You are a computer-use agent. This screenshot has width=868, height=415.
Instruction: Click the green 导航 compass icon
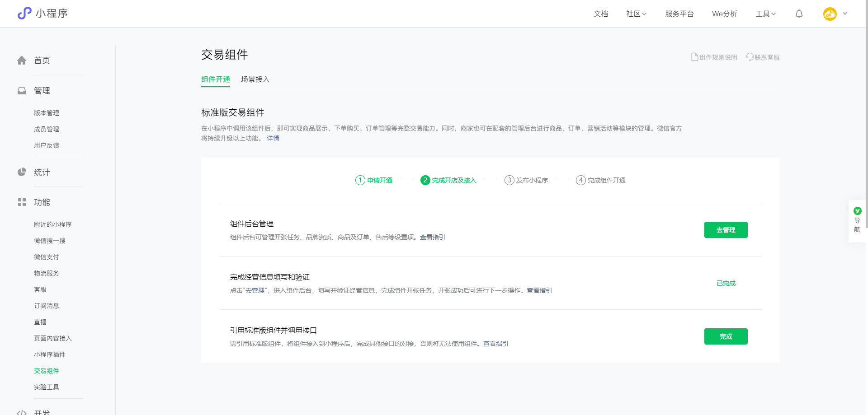[x=857, y=211]
